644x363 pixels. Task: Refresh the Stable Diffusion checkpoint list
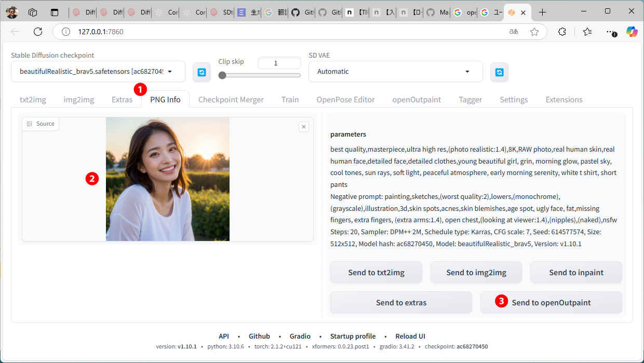point(202,72)
